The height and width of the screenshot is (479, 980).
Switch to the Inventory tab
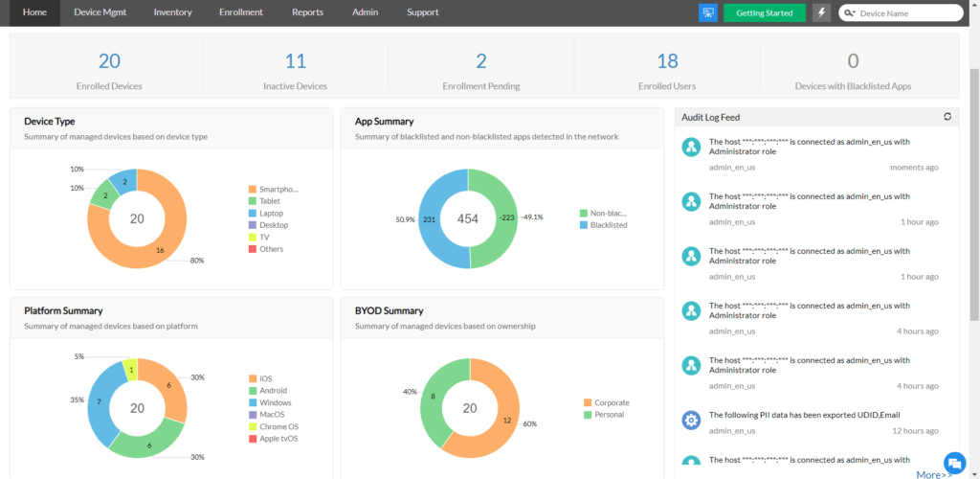[172, 12]
